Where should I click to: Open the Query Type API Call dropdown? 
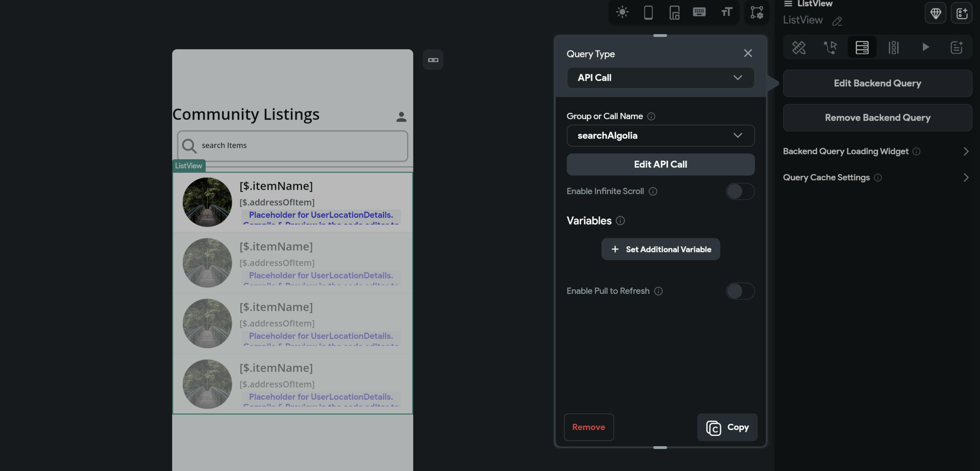coord(660,78)
